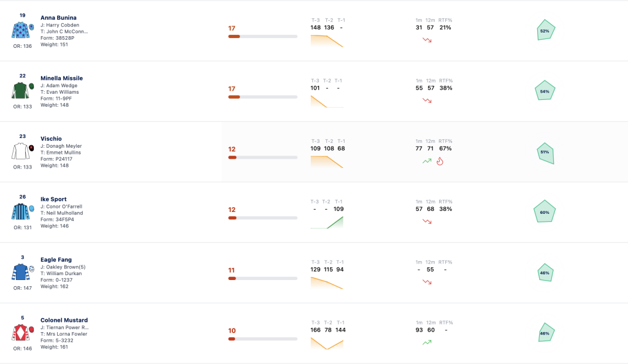The height and width of the screenshot is (364, 628).
Task: Click Colonel Mustard's red diamond silks icon
Action: [20, 332]
